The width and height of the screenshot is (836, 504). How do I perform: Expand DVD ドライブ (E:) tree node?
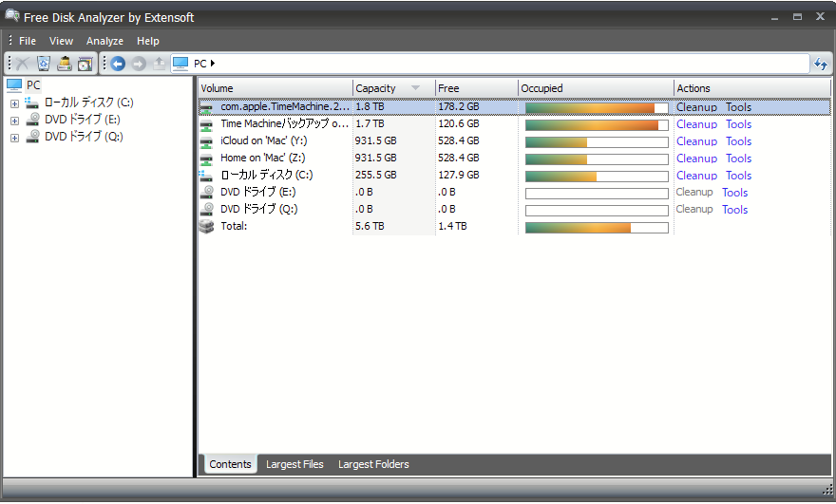14,121
